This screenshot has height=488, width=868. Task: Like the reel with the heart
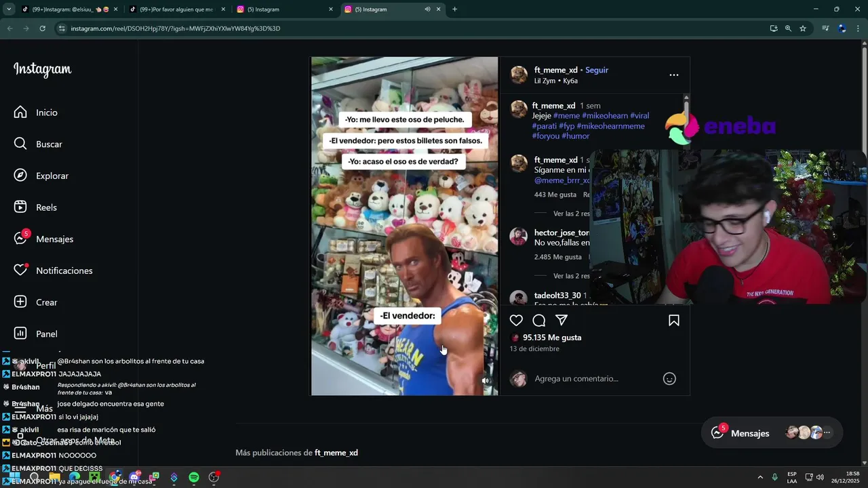coord(517,321)
